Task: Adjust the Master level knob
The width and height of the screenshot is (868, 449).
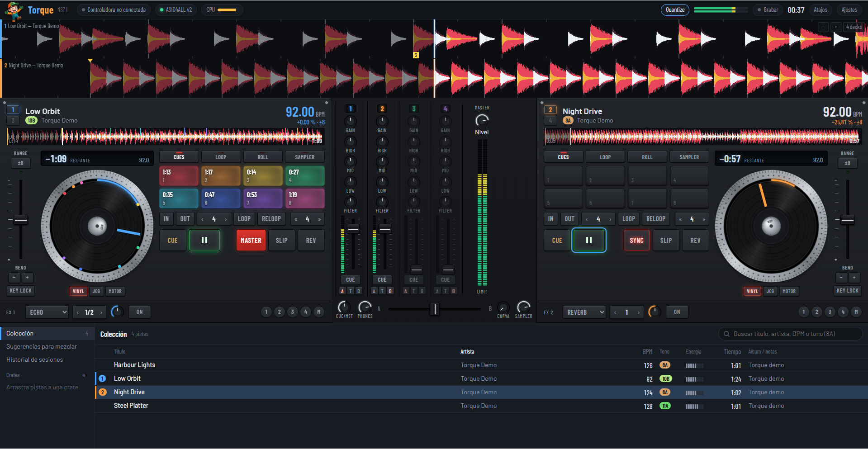Action: click(x=482, y=120)
